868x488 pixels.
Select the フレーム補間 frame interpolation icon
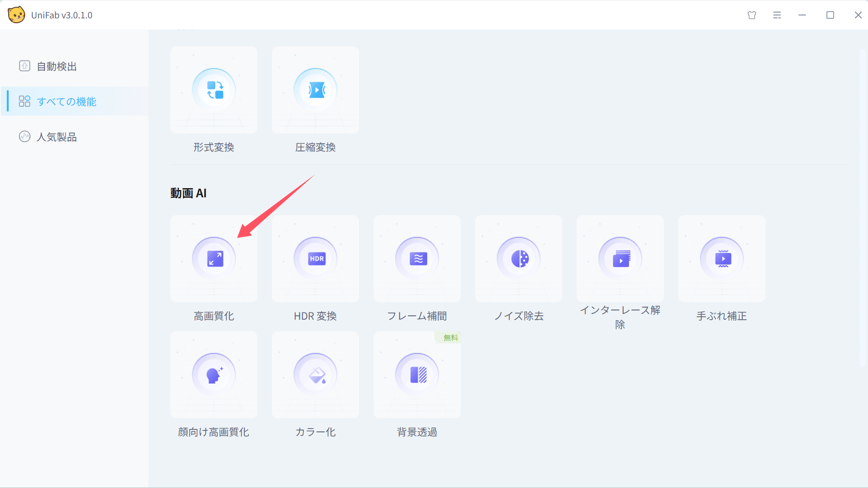[x=417, y=259]
